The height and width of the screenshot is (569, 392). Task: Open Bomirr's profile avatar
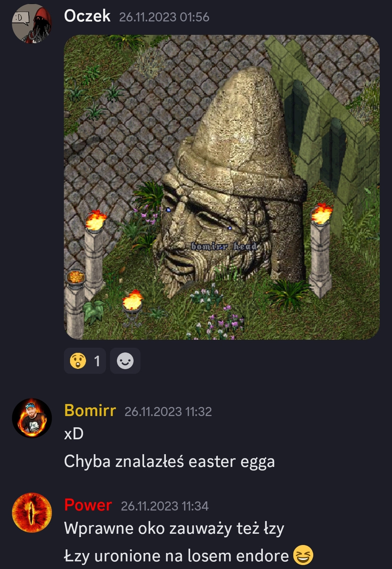pos(32,418)
